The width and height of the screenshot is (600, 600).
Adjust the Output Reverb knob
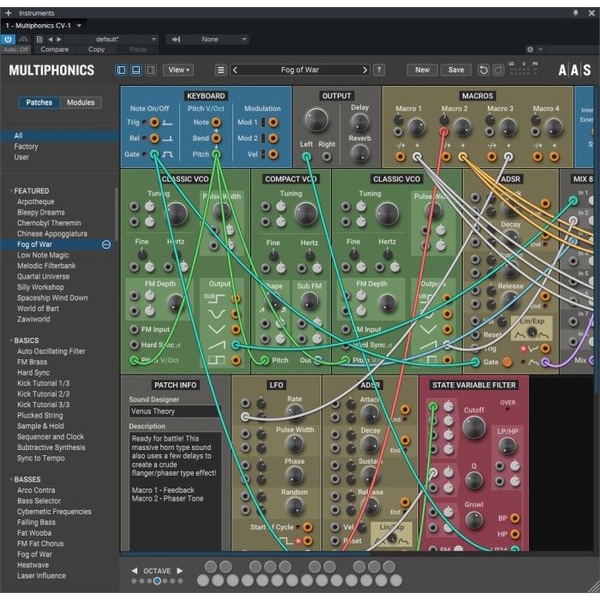tap(360, 153)
